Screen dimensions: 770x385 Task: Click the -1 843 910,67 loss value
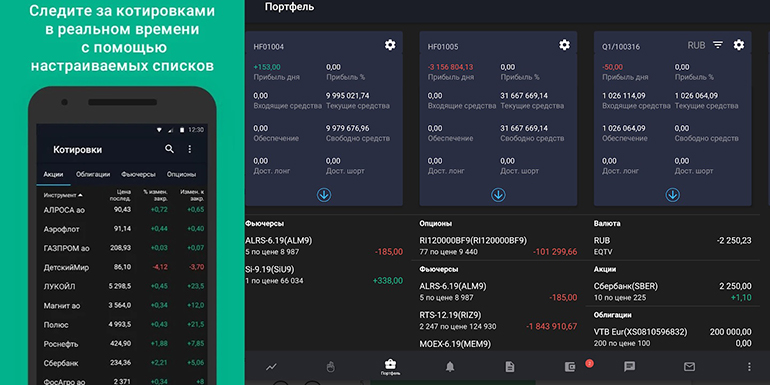(551, 327)
